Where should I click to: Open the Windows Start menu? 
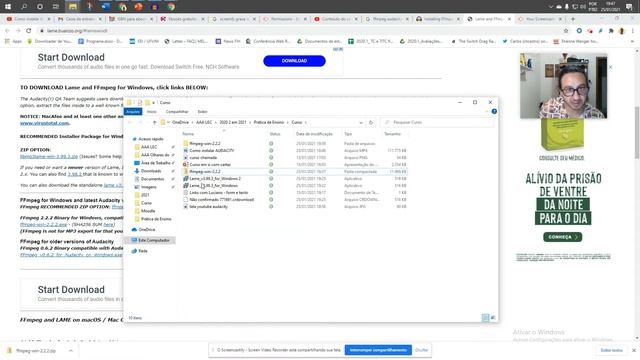click(x=8, y=7)
